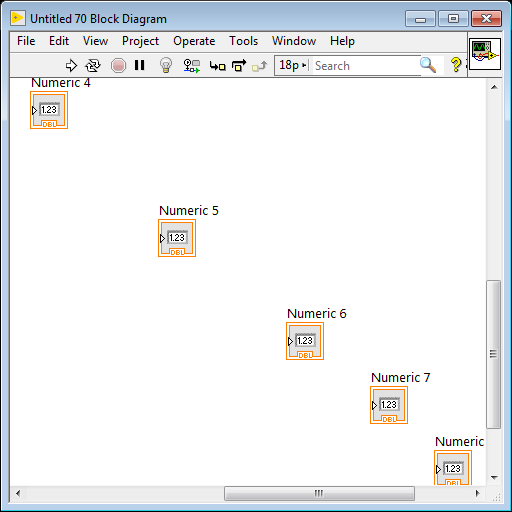The height and width of the screenshot is (512, 512).
Task: Open the Window menu
Action: point(294,41)
